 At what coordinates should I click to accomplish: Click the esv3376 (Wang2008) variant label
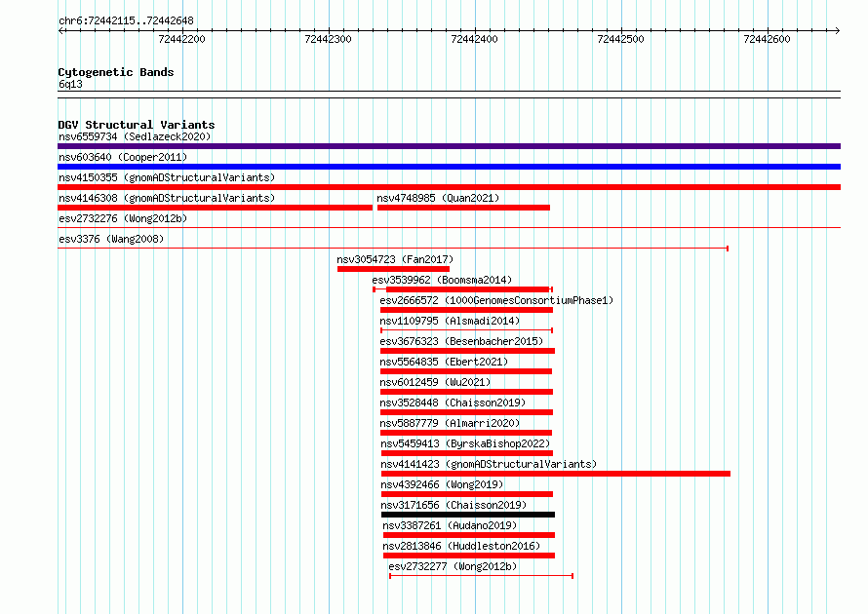pos(111,239)
